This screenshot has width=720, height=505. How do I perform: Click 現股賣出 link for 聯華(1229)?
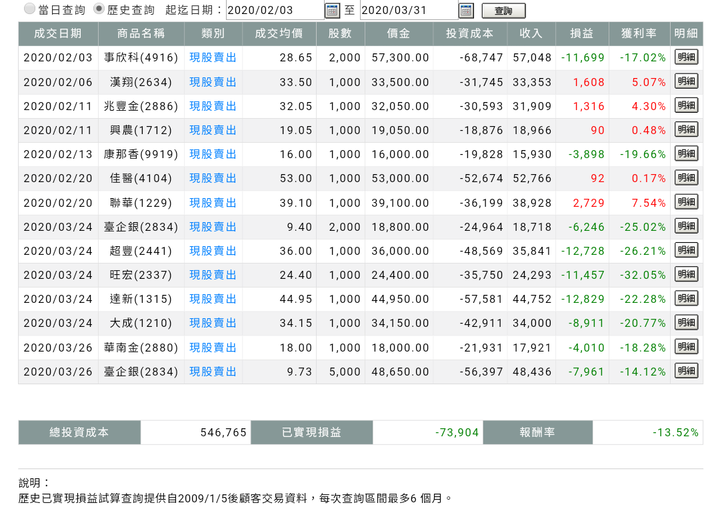point(213,203)
